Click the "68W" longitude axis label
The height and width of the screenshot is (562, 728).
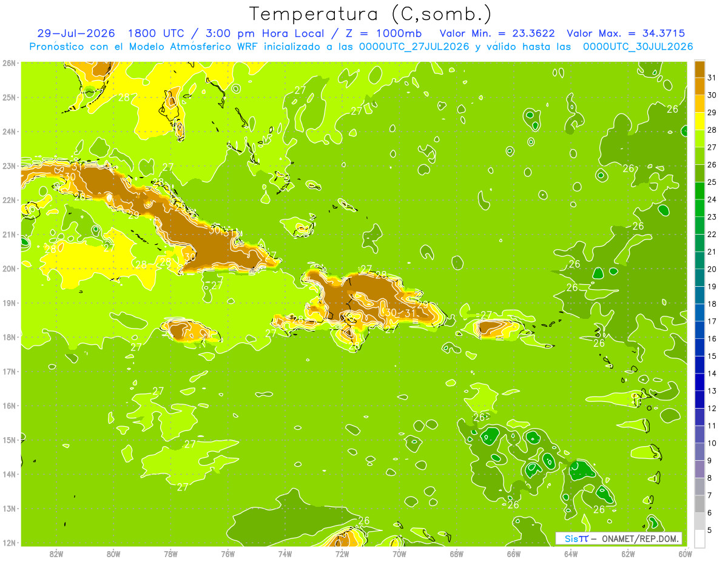click(457, 554)
